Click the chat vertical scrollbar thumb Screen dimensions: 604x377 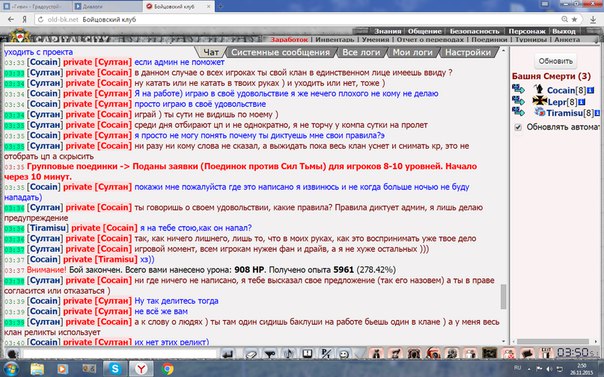tap(503, 297)
